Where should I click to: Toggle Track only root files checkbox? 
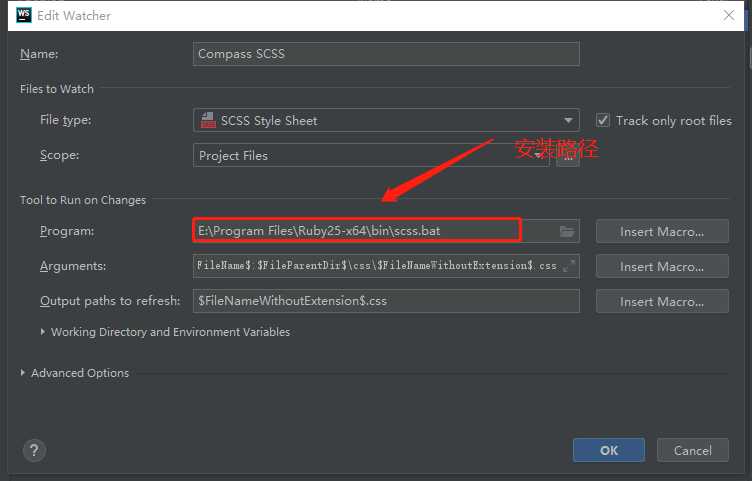click(x=603, y=120)
